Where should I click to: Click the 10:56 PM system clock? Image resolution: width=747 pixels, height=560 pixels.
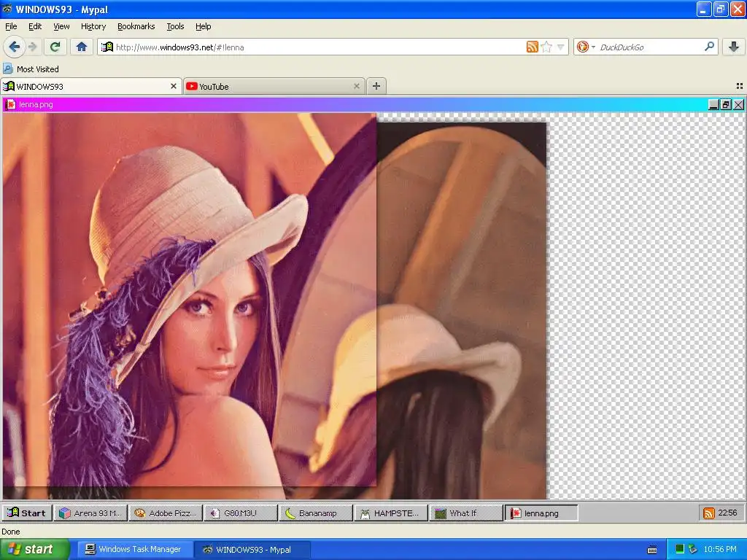(720, 549)
